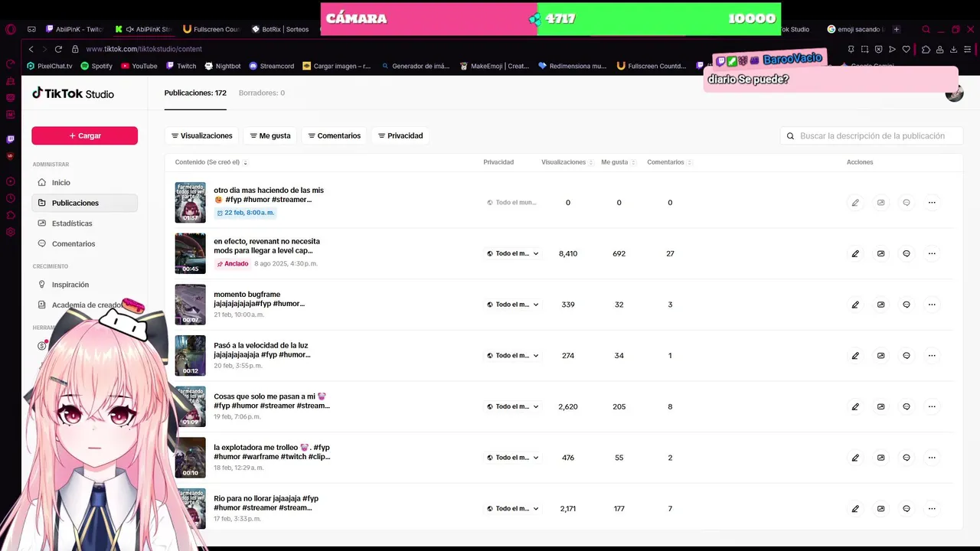
Task: Toggle sort on Contenido creation date column
Action: [211, 162]
